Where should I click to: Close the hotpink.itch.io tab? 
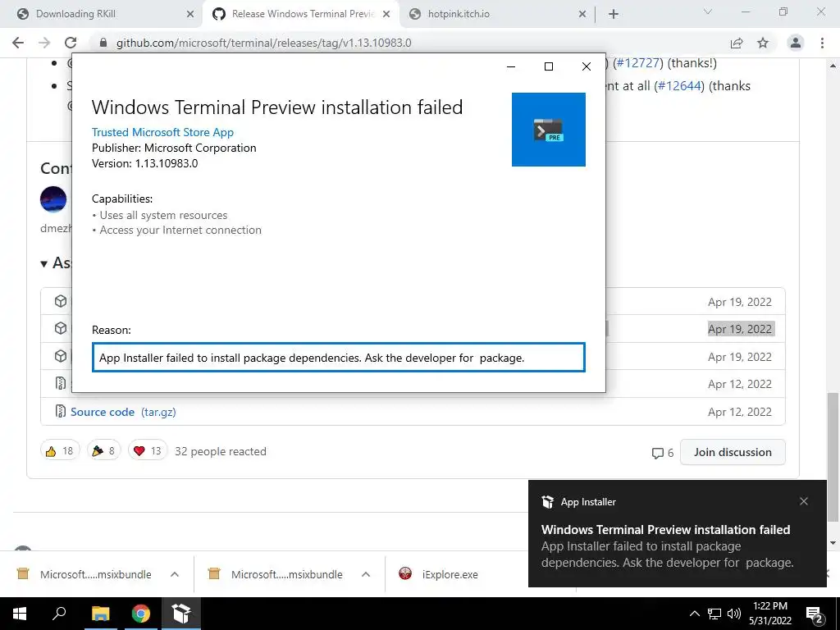pos(582,15)
